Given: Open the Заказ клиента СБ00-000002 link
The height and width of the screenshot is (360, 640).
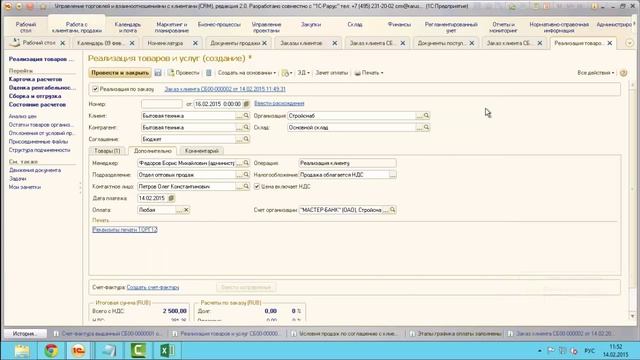Looking at the screenshot, I should tap(225, 89).
